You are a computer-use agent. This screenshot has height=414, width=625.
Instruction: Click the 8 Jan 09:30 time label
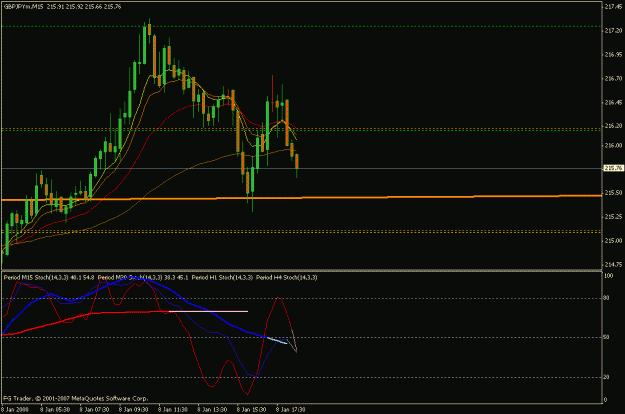pos(134,409)
